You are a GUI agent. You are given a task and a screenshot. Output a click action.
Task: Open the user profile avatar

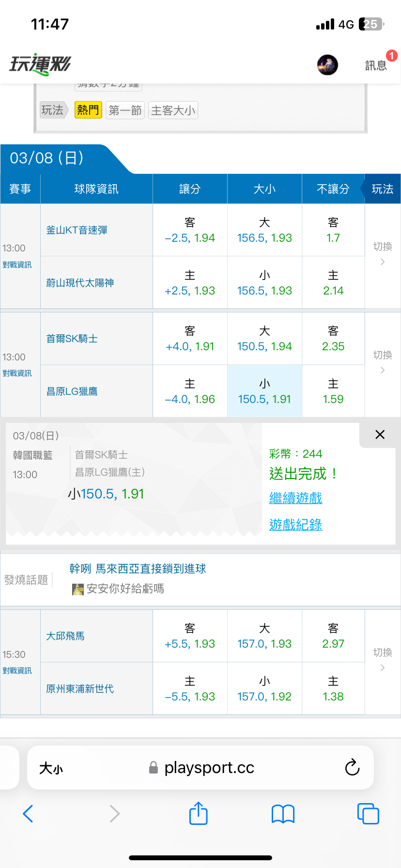pos(327,65)
